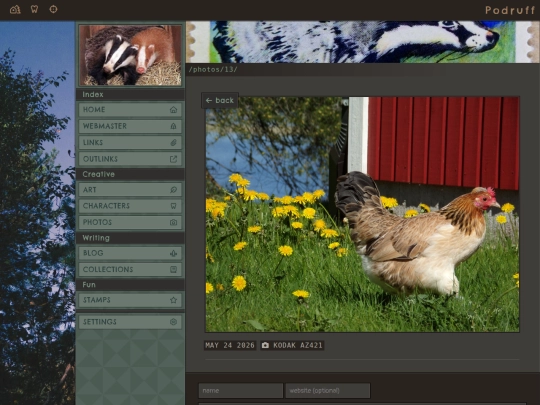Click the camera icon beside PHOTOS
This screenshot has width=540, height=405.
pyautogui.click(x=173, y=222)
